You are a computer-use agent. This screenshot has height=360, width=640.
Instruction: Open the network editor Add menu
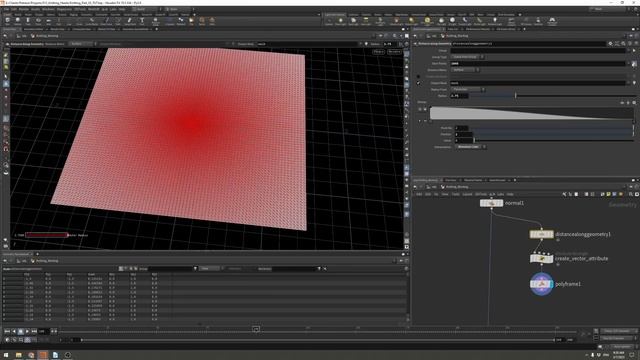[419, 194]
